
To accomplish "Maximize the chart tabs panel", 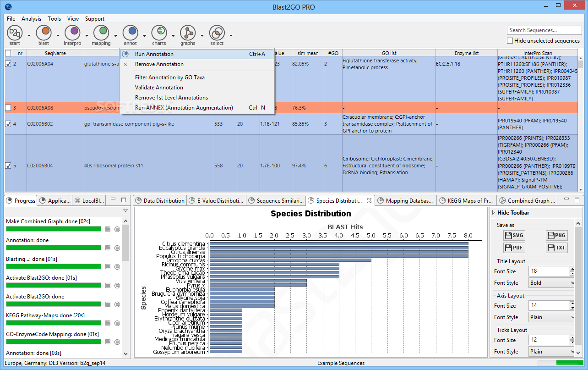I will click(x=577, y=200).
